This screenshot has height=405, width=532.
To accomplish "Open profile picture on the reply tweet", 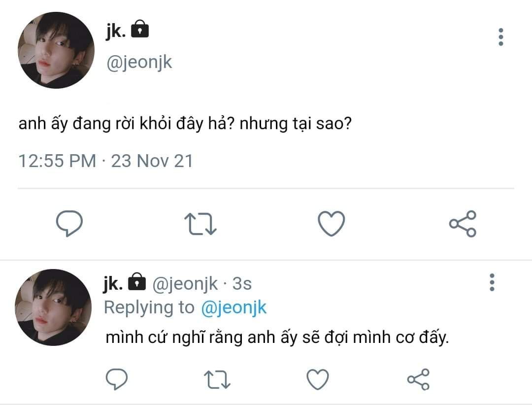I will click(53, 307).
